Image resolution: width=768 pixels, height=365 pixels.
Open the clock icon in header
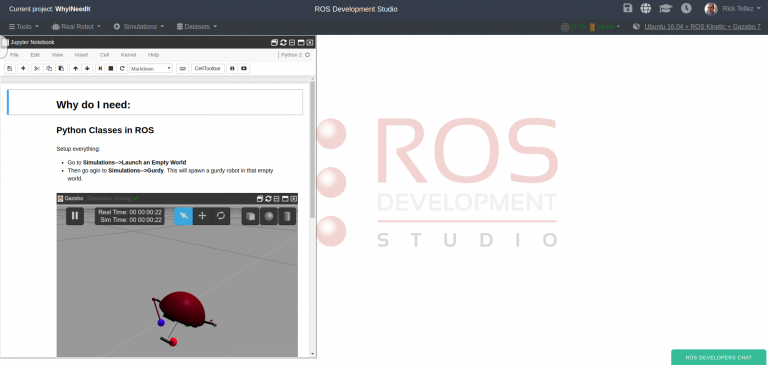(686, 8)
